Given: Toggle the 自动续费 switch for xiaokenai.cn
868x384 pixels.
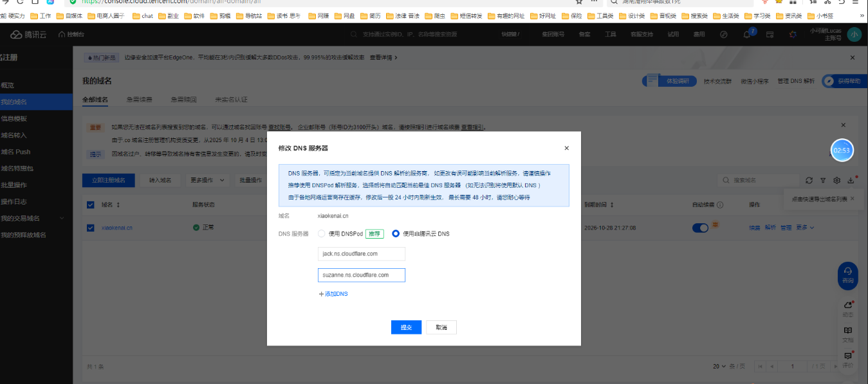Looking at the screenshot, I should pos(700,228).
